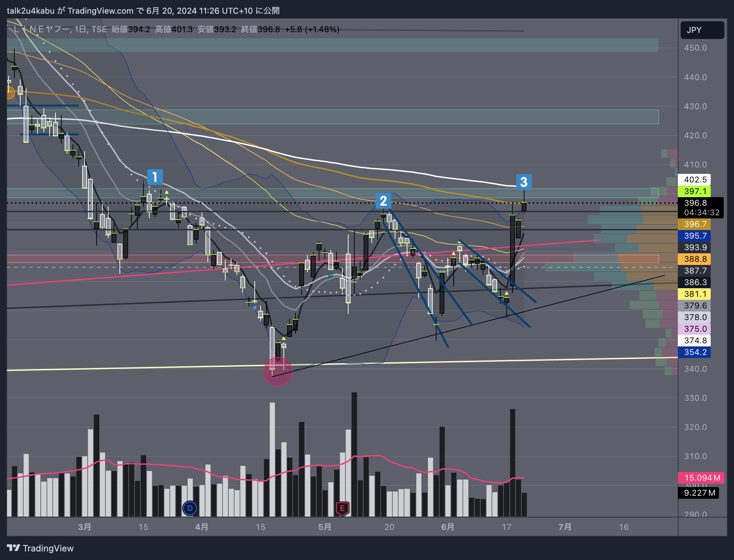Screen dimensions: 734x560
Task: Click the talk2u4kabu publisher name
Action: pos(31,11)
